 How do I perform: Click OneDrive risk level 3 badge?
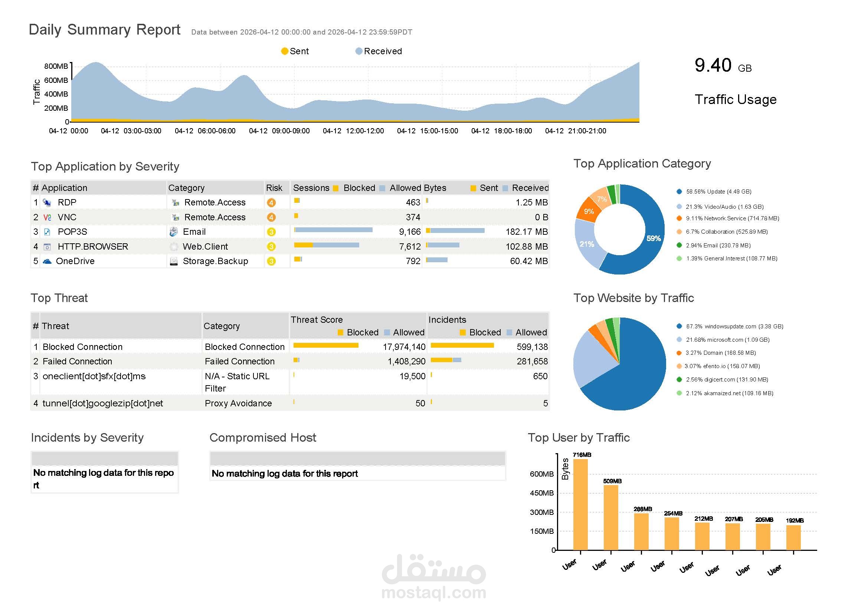[x=271, y=261]
